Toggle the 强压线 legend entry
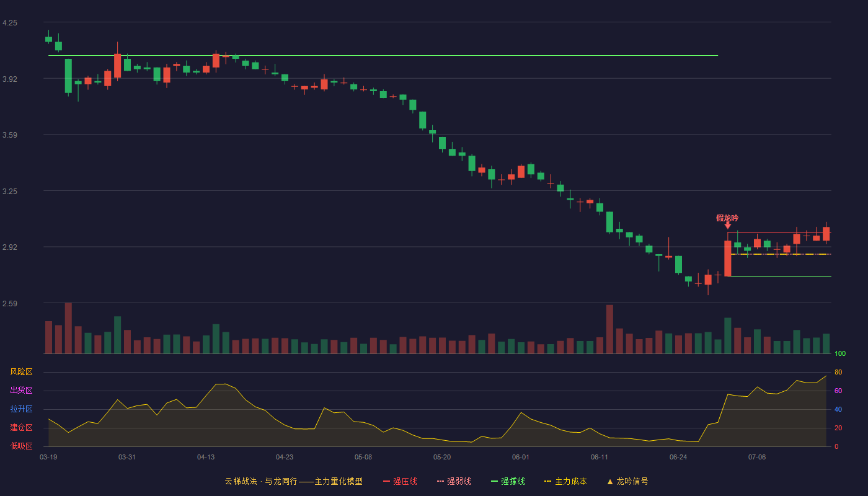 [x=400, y=481]
